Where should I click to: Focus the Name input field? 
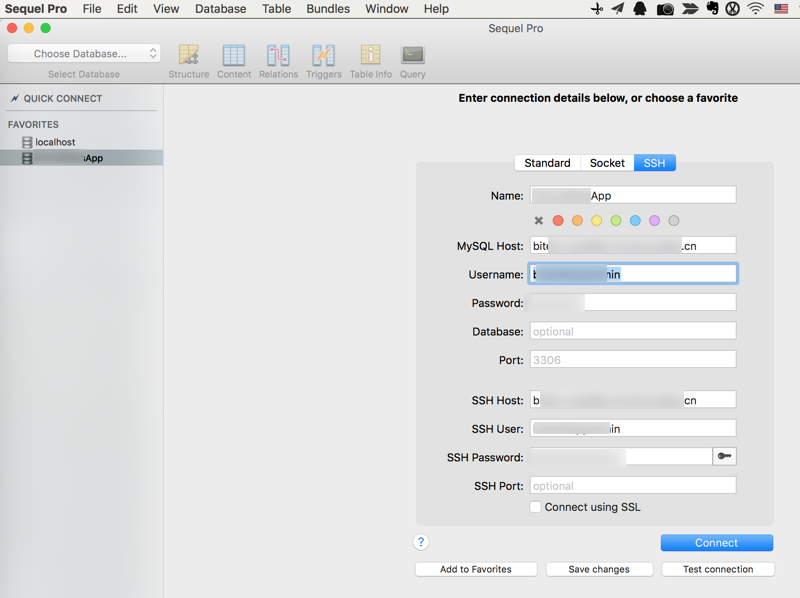633,195
